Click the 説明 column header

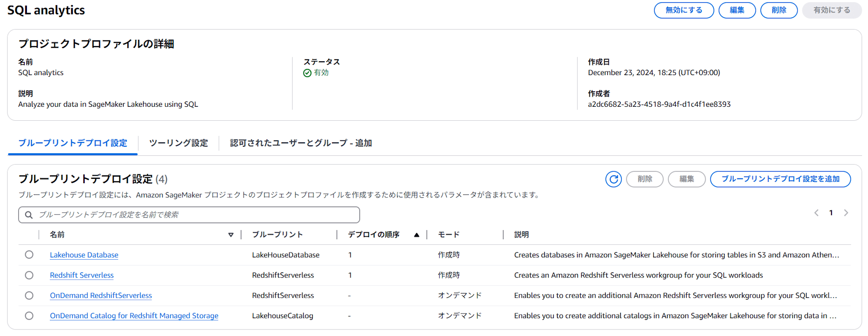click(521, 235)
